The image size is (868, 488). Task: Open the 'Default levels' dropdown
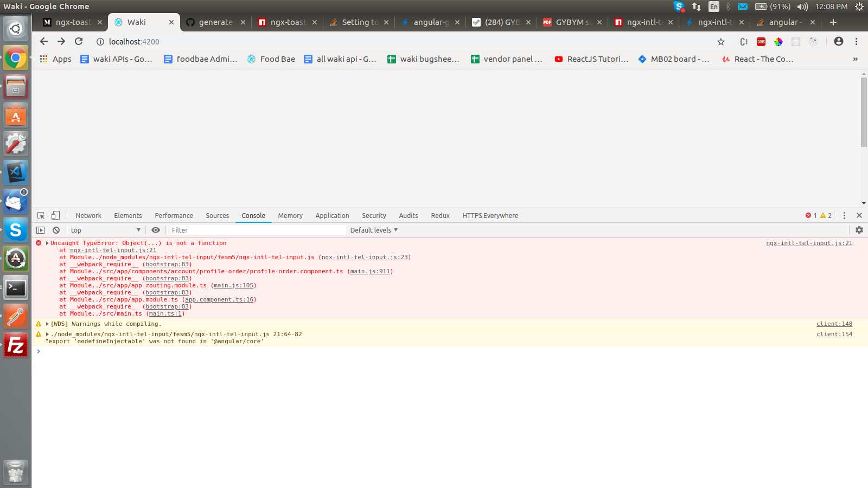(x=374, y=230)
